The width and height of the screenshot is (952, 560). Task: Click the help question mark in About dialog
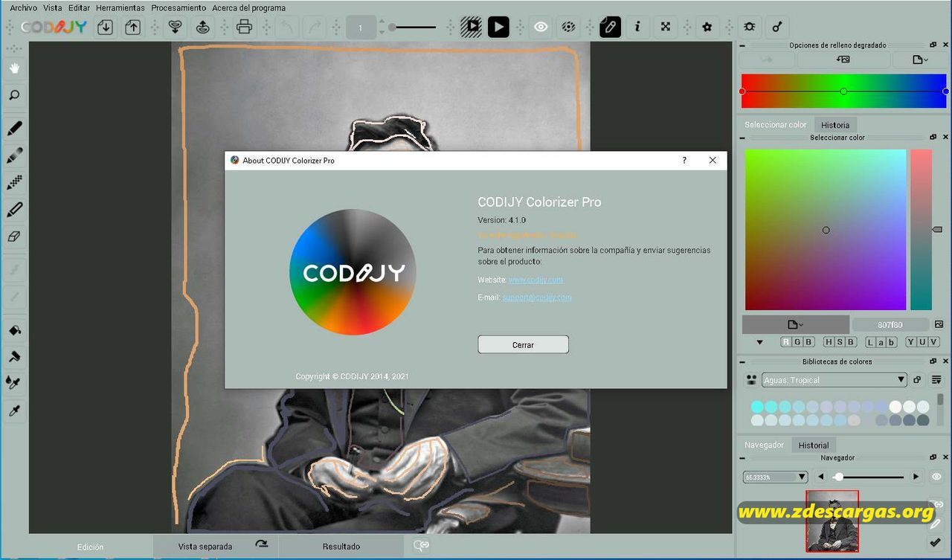[684, 160]
